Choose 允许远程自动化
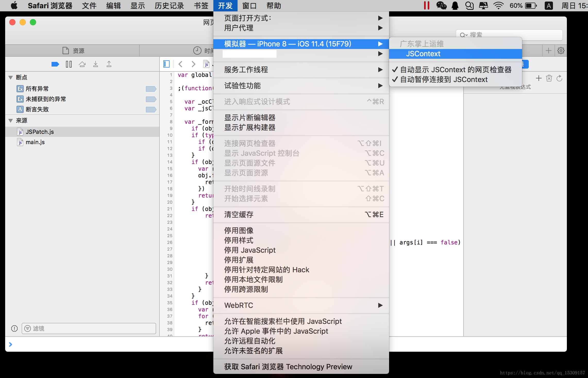This screenshot has height=378, width=588. click(x=301, y=341)
